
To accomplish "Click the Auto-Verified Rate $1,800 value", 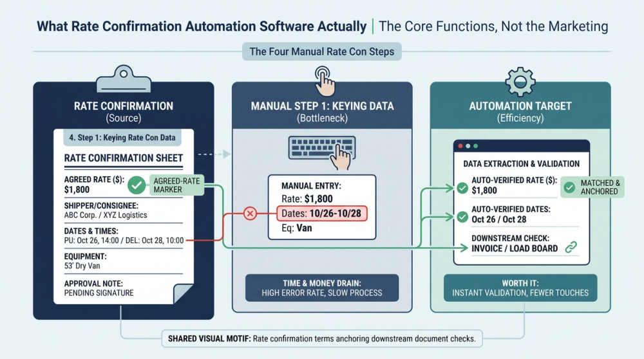I will 484,190.
